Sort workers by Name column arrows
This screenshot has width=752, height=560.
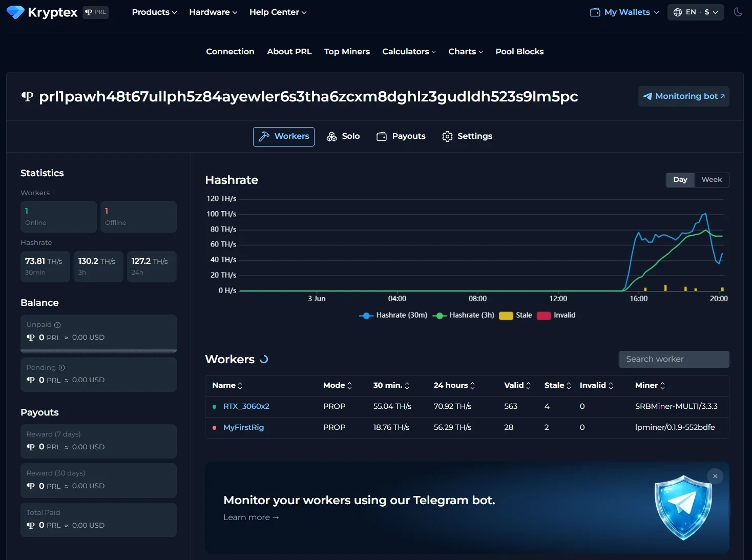[240, 386]
